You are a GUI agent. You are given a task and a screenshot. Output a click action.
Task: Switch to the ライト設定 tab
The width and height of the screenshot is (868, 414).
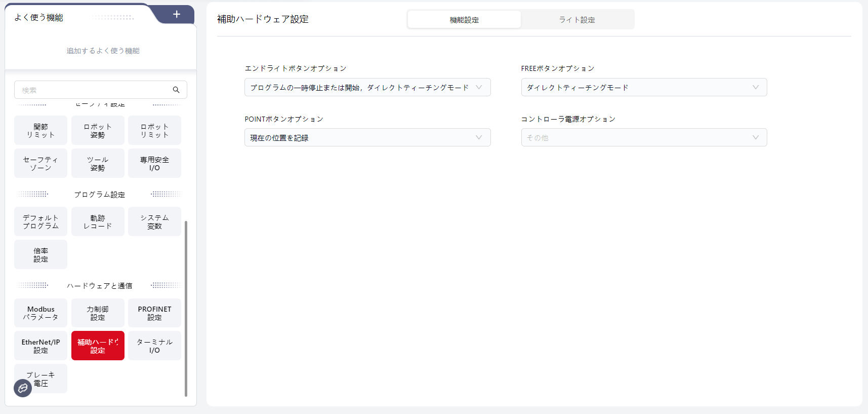click(577, 20)
